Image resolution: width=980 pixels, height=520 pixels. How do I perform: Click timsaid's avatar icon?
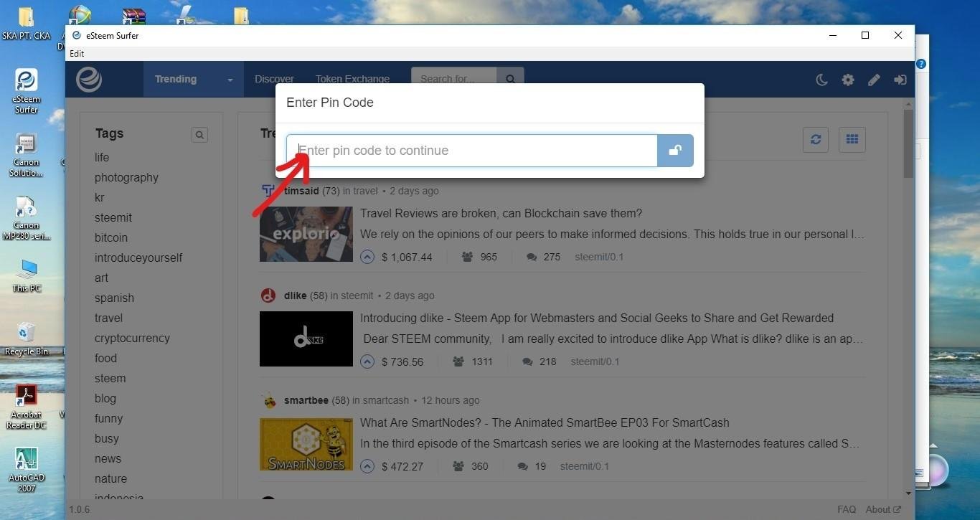point(268,191)
